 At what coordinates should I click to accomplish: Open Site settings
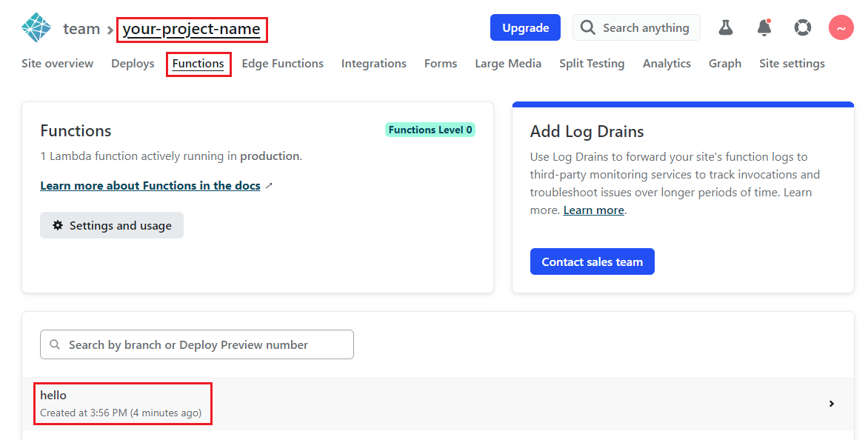[792, 64]
